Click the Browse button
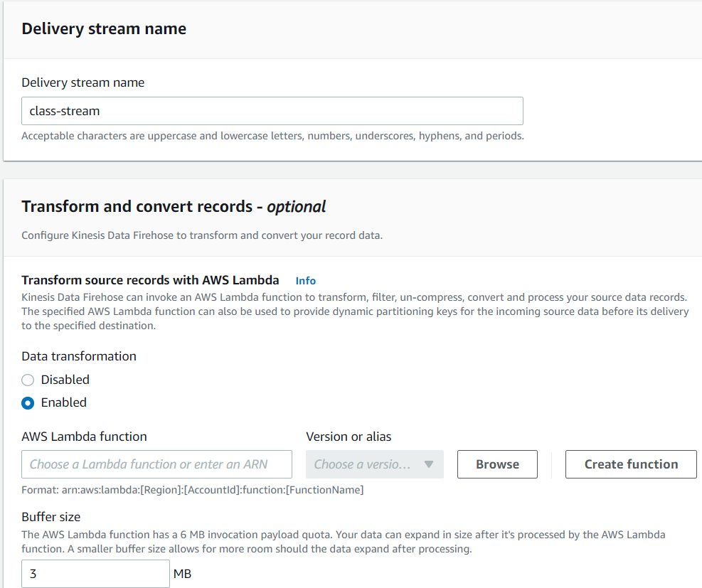The width and height of the screenshot is (702, 588). 497,464
